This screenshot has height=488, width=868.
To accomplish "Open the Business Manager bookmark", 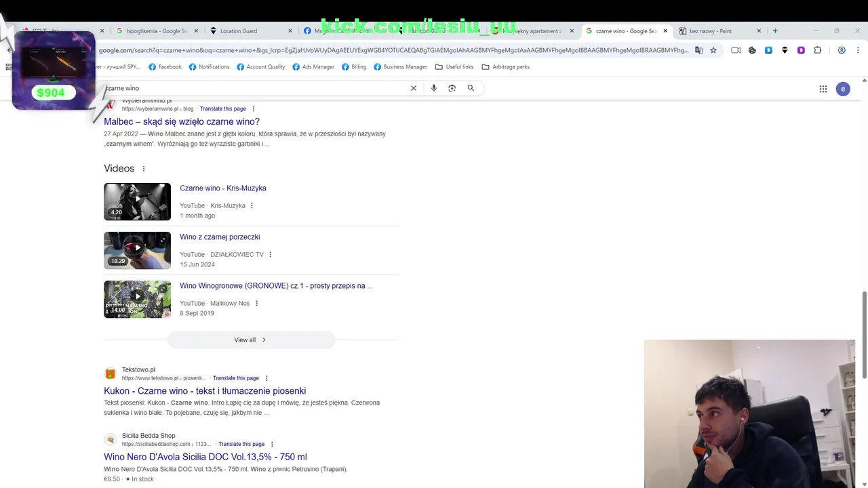I will point(400,66).
